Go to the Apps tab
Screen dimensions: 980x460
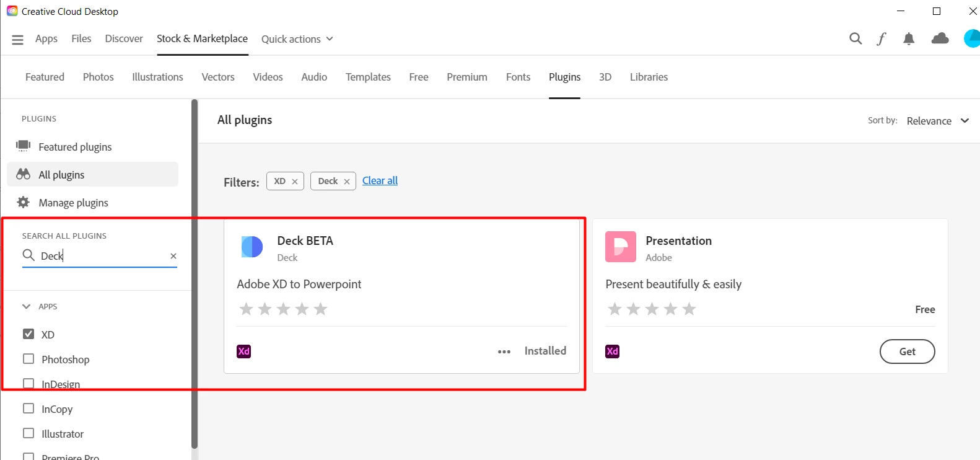click(x=46, y=38)
